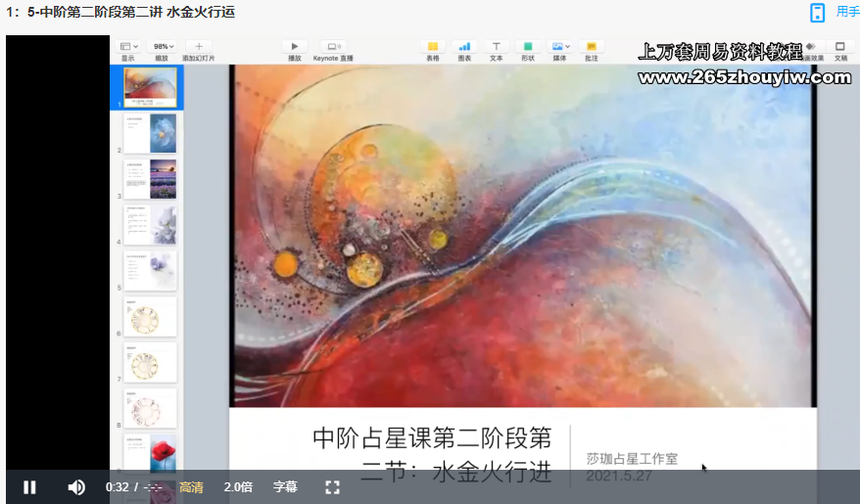The width and height of the screenshot is (860, 504).
Task: Select slide 5 thumbnail with purple flower
Action: [150, 271]
